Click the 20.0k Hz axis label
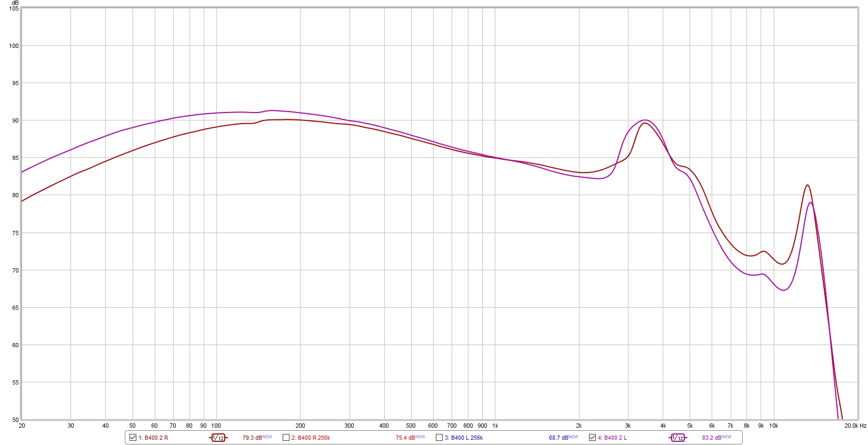 855,426
